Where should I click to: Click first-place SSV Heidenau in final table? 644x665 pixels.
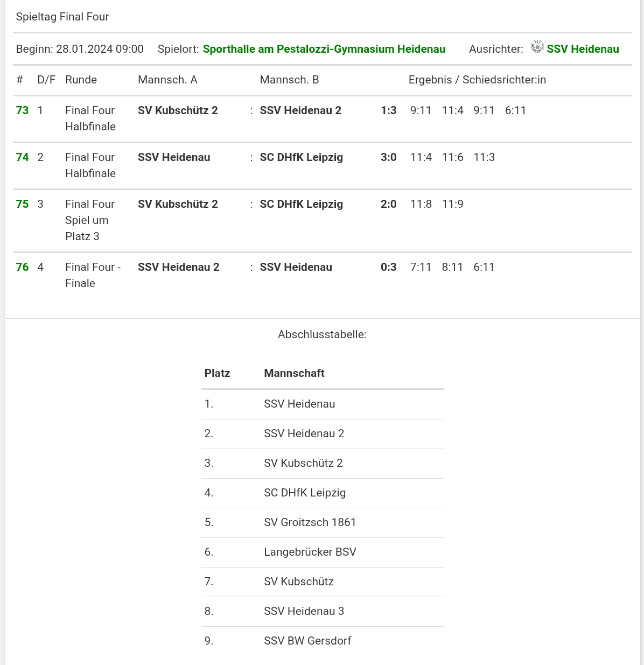coord(299,404)
